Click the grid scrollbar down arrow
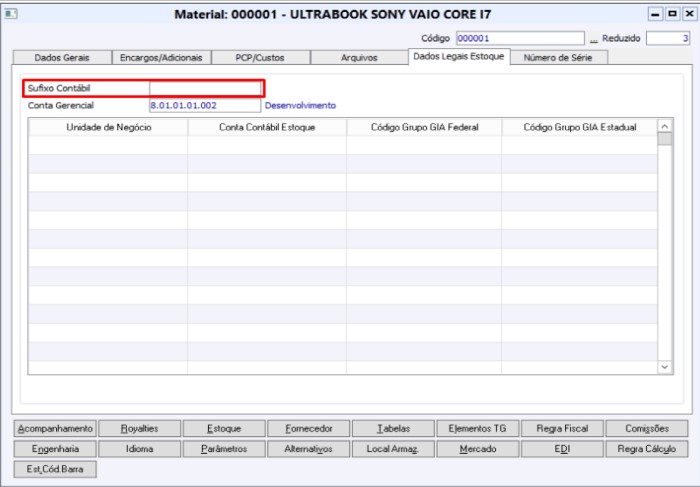The width and height of the screenshot is (700, 487). (665, 367)
